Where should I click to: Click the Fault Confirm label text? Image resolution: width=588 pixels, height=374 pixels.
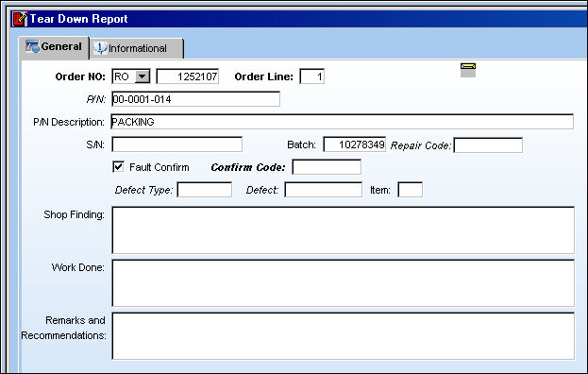point(159,167)
